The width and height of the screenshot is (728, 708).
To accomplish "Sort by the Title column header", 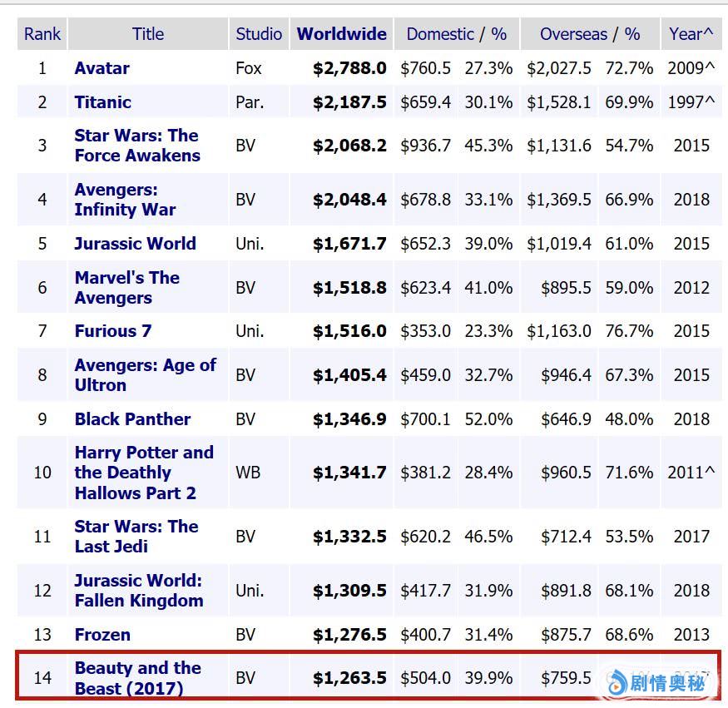I will (148, 34).
